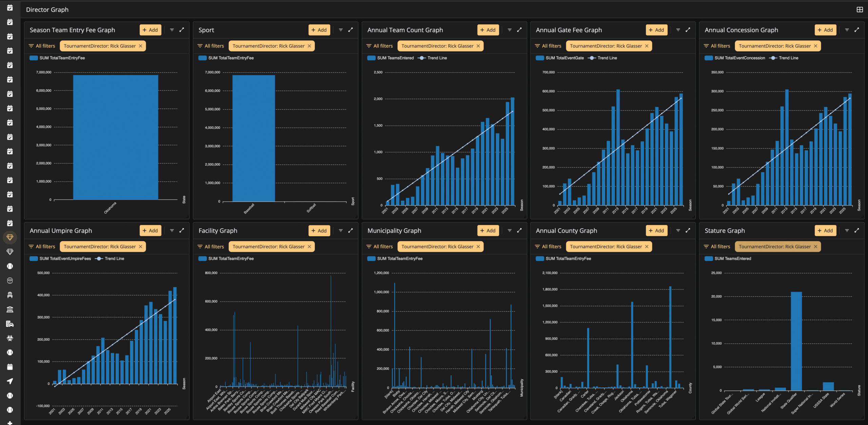Image resolution: width=868 pixels, height=425 pixels.
Task: Open filter icon in Season Team Entry Fee header
Action: (x=172, y=30)
